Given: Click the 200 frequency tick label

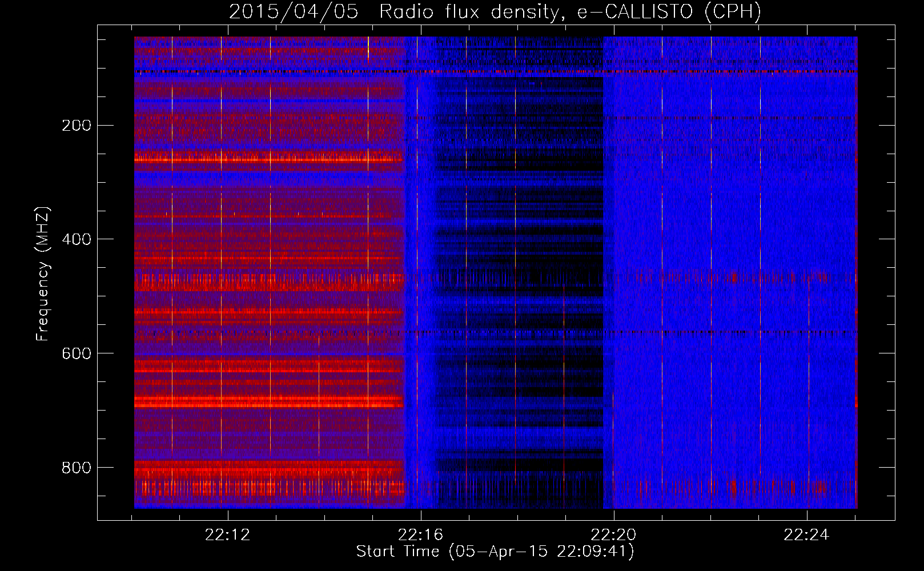Looking at the screenshot, I should tap(77, 126).
